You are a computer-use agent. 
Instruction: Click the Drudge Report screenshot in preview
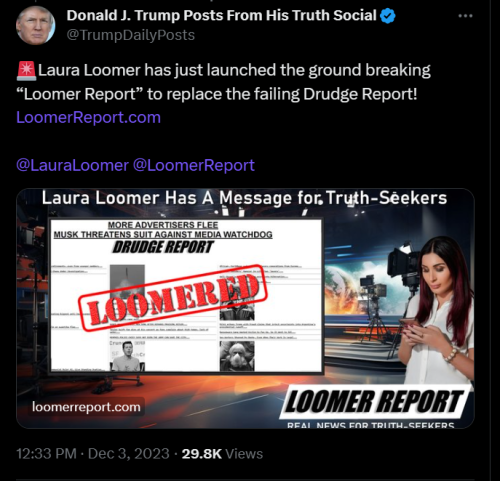click(x=186, y=295)
